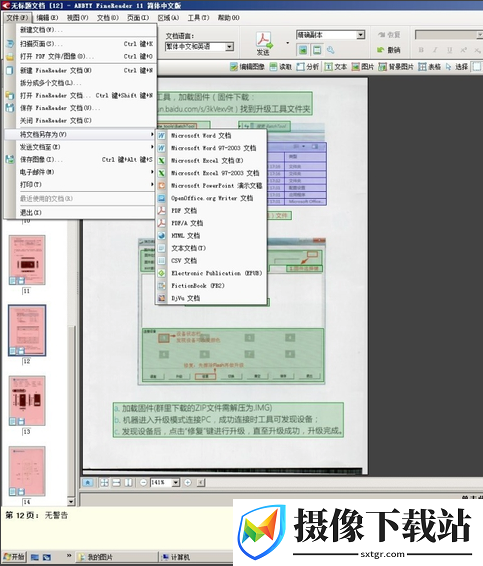The width and height of the screenshot is (483, 566).
Task: Choose 新建 FineReader 文档 entry
Action: (x=80, y=70)
